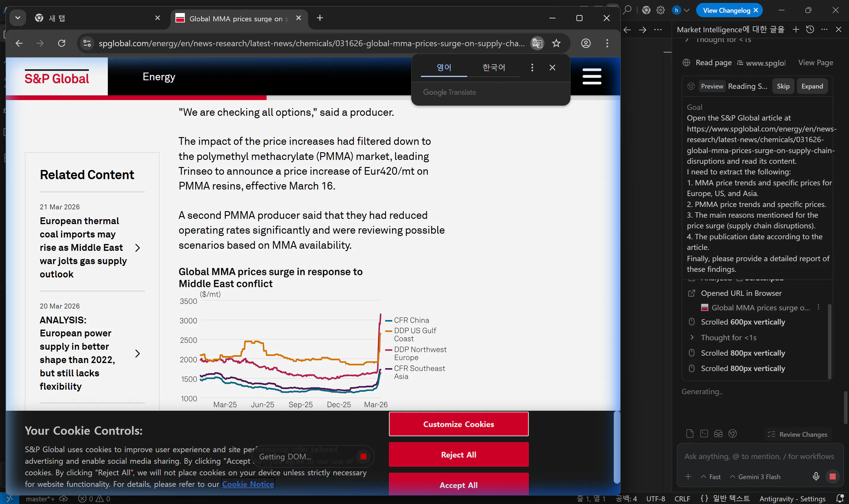The width and height of the screenshot is (849, 504).
Task: Open Translate popup more options
Action: click(532, 68)
